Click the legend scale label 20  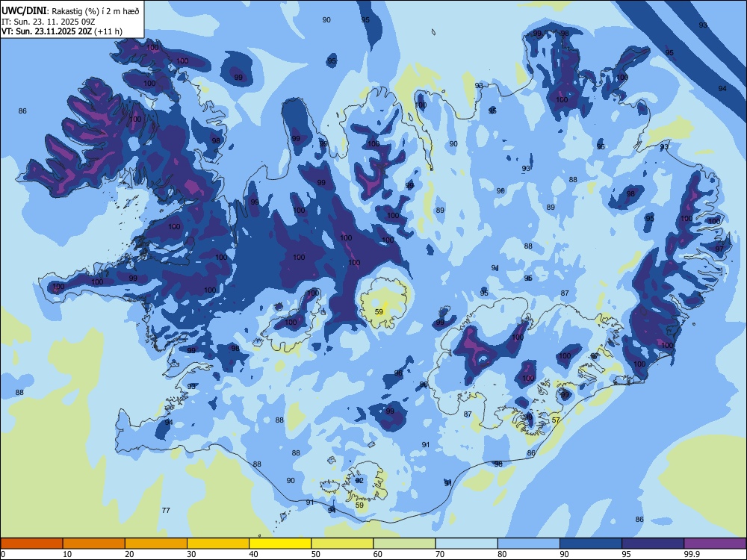[129, 554]
